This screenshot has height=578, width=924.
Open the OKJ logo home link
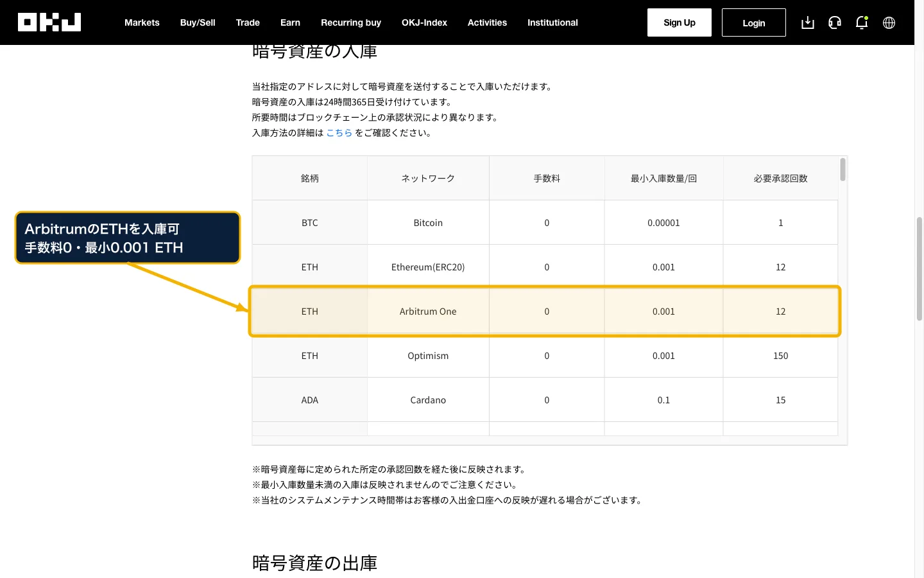coord(49,22)
